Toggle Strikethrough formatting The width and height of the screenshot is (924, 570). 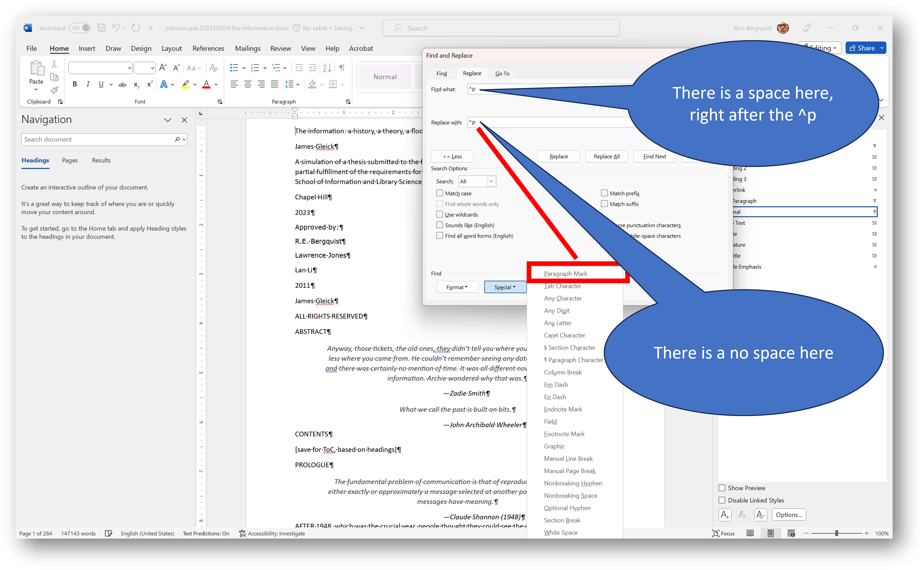tap(122, 84)
